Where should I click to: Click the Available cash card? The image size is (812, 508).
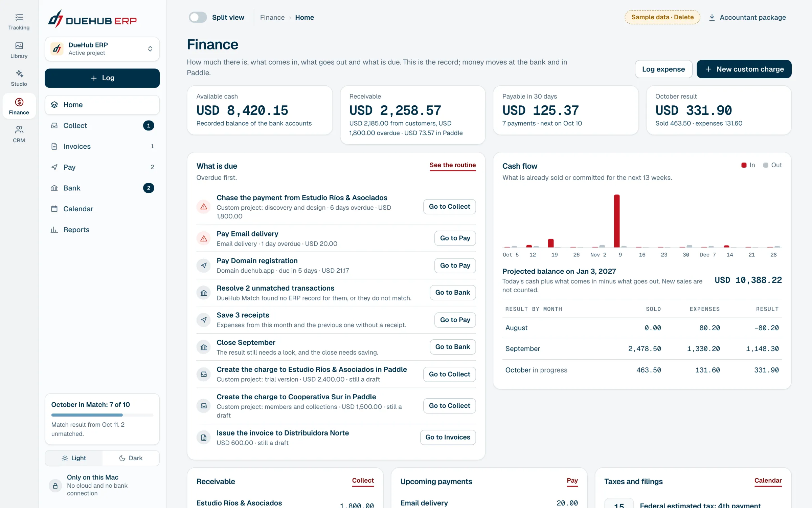pos(260,110)
